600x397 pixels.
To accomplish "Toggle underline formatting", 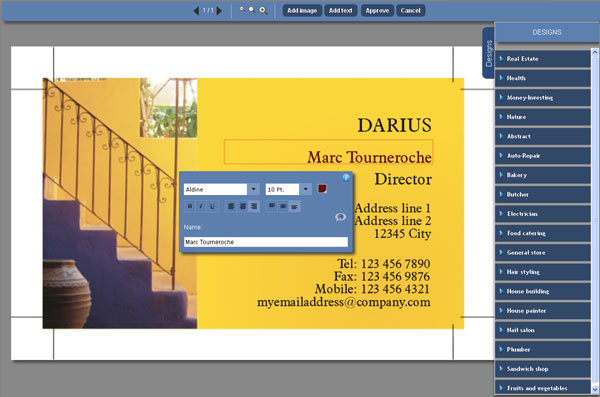I will pos(212,206).
